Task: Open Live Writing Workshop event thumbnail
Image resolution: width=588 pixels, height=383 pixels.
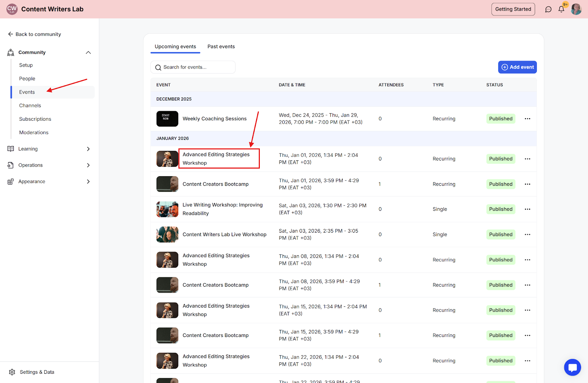Action: (x=167, y=209)
